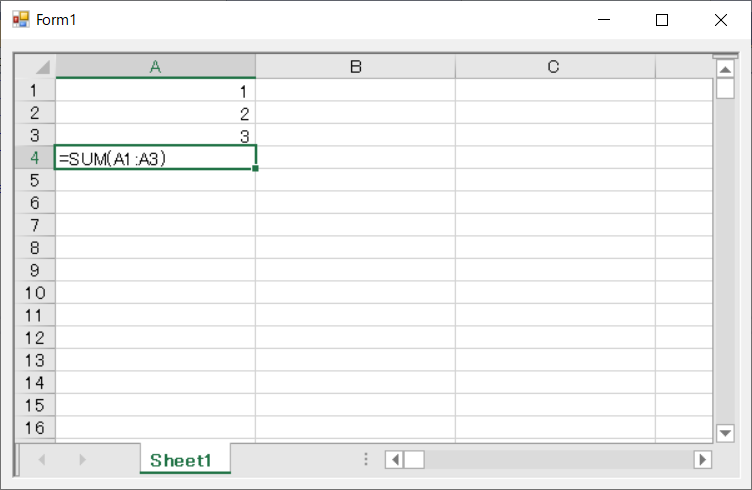Click the tab strip splitter dots
Image resolution: width=752 pixels, height=490 pixels.
pos(366,460)
